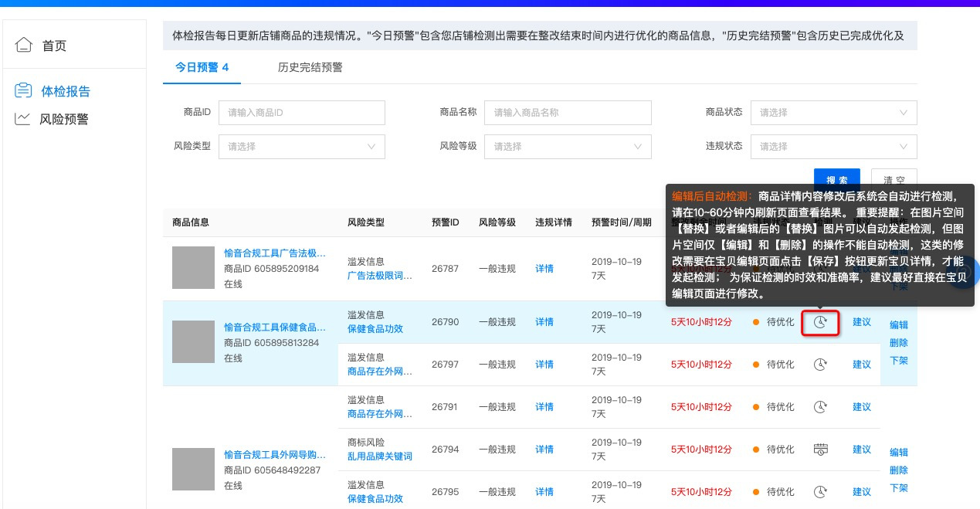Expand the 风险类型 dropdown

pos(301,146)
